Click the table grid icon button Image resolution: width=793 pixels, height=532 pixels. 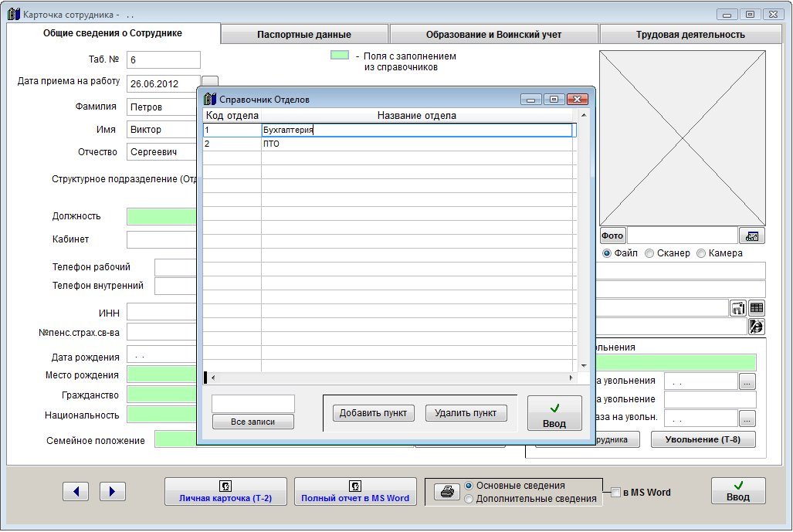tap(757, 308)
